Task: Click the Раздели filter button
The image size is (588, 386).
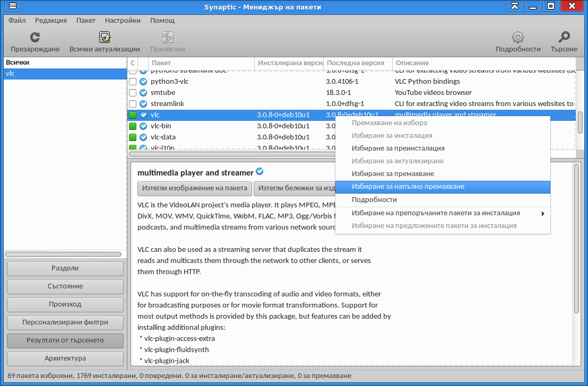Action: [65, 268]
